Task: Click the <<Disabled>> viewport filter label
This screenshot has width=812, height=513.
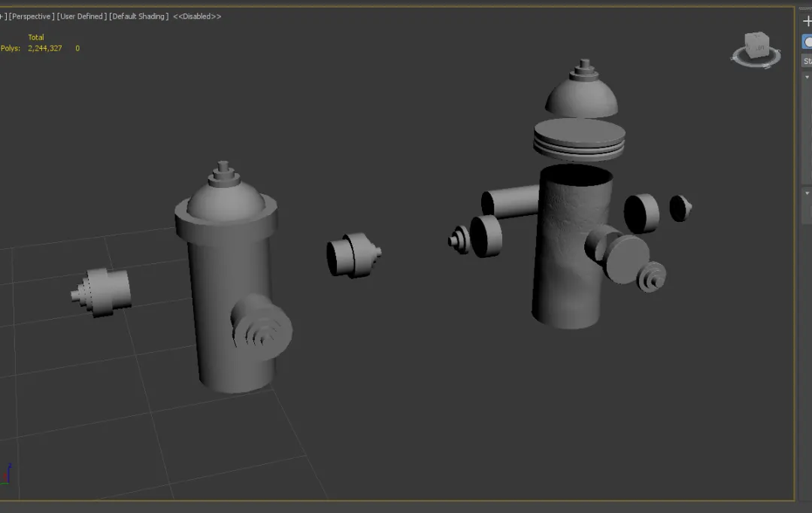Action: (x=197, y=17)
